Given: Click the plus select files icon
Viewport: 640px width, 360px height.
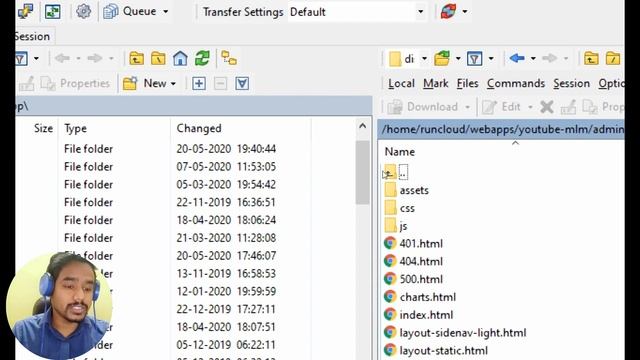Looking at the screenshot, I should point(199,84).
